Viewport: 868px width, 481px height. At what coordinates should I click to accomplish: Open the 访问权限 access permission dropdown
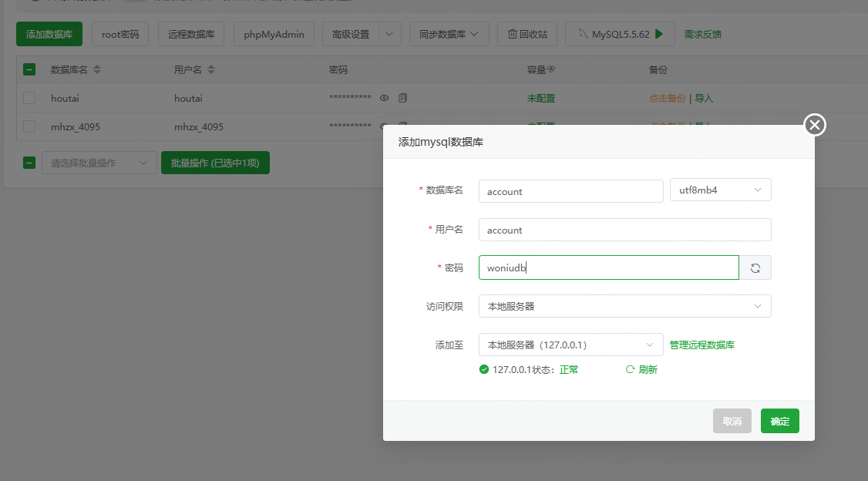(624, 306)
